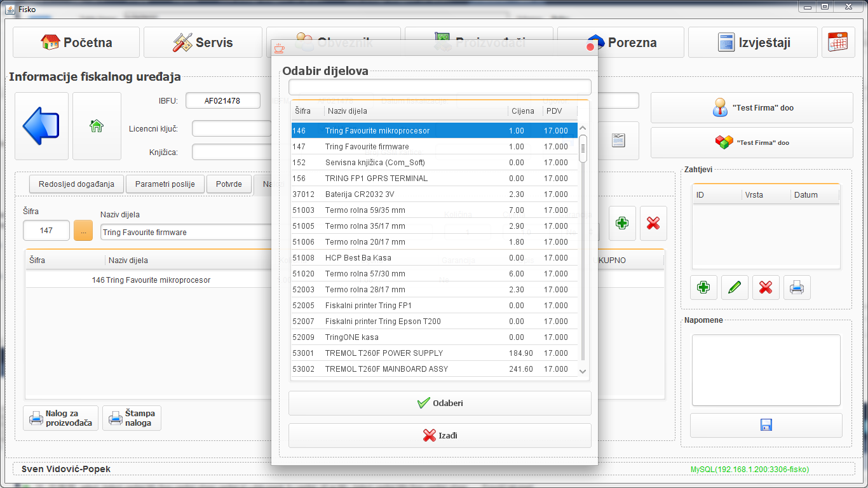Select Baterija CR2032 3V row
The image size is (868, 488).
click(434, 194)
